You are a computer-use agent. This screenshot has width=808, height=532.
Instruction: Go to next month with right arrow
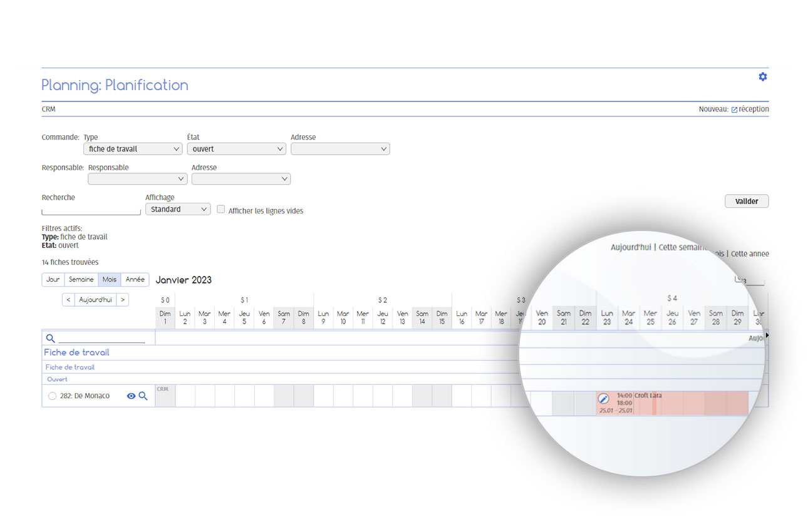click(x=123, y=300)
